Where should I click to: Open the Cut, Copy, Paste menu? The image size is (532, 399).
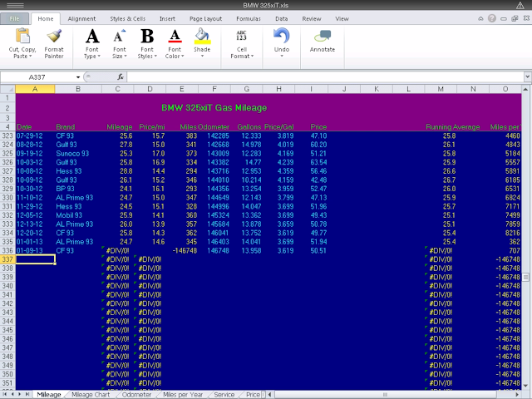tap(22, 43)
